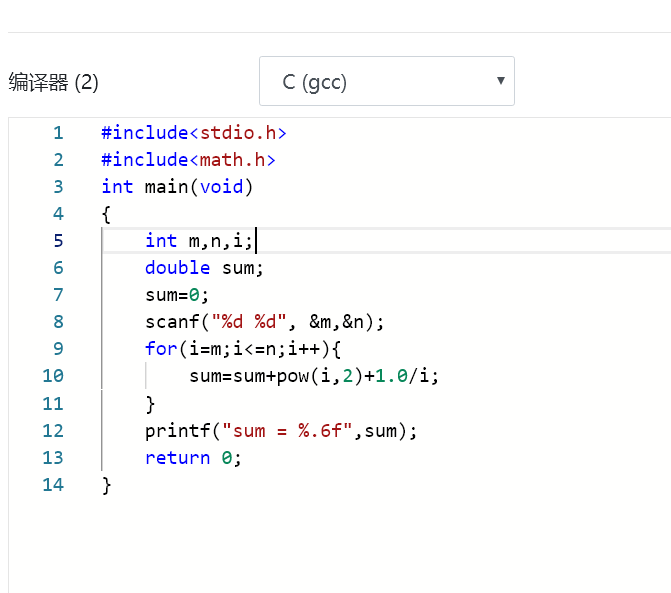
Task: Click line number 14 in gutter
Action: click(x=53, y=485)
